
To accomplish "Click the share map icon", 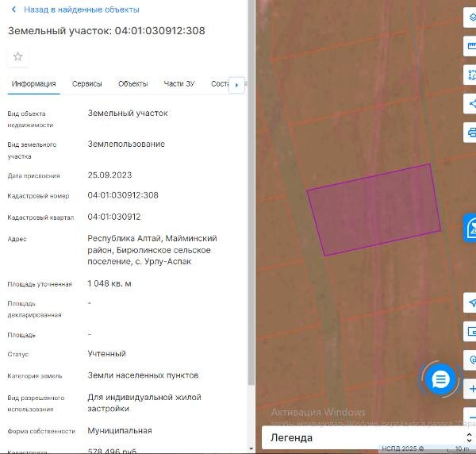I will click(x=470, y=103).
